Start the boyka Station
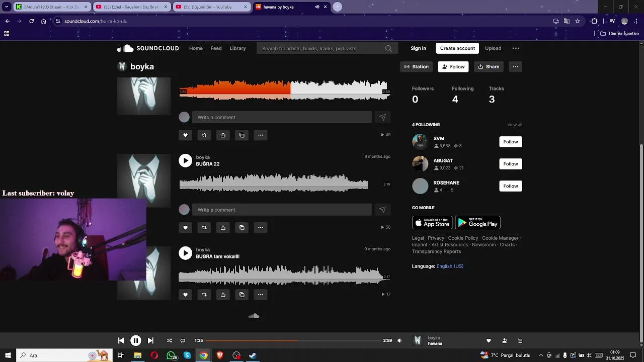Image resolution: width=644 pixels, height=362 pixels. pos(417,67)
